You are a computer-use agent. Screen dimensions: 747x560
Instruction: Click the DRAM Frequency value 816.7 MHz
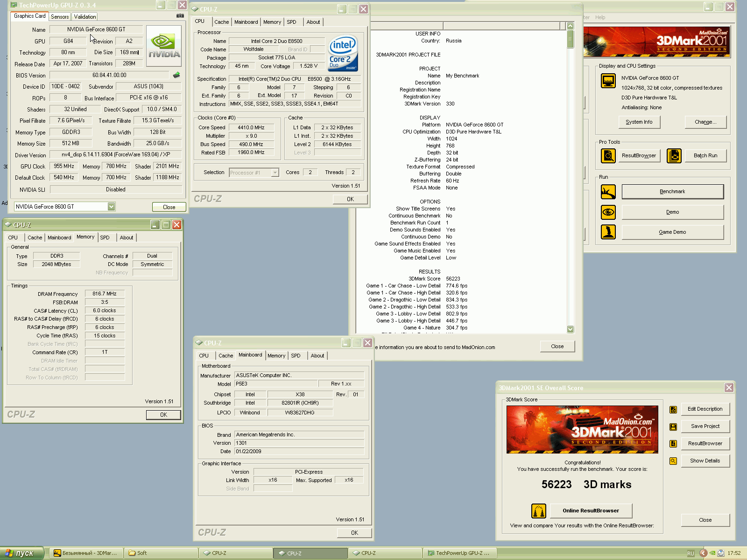105,294
